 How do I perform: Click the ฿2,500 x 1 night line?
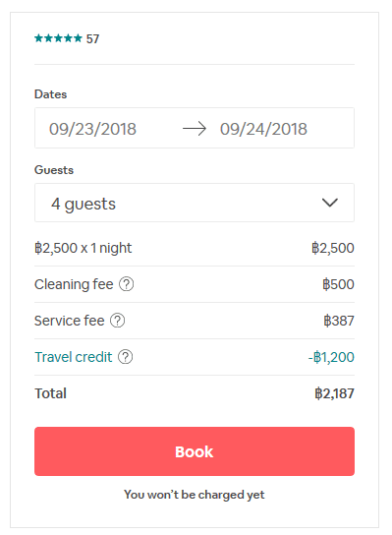[83, 248]
